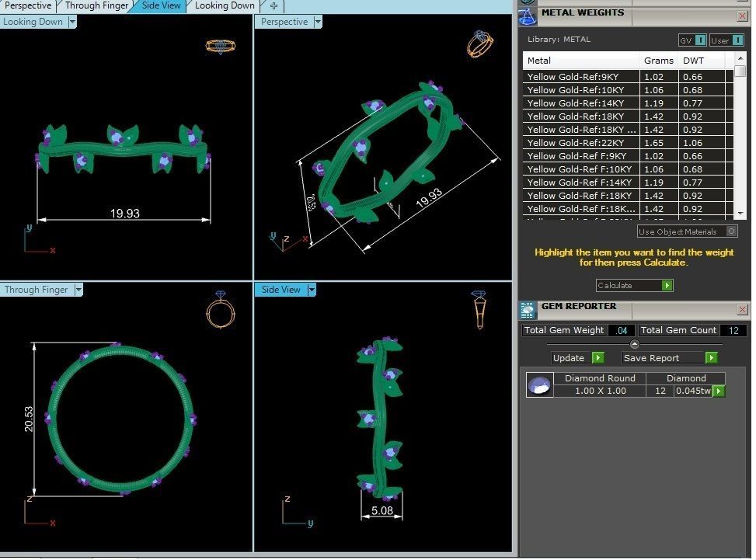The image size is (756, 560).
Task: Click the Perspective viewport ring icon
Action: [x=479, y=43]
